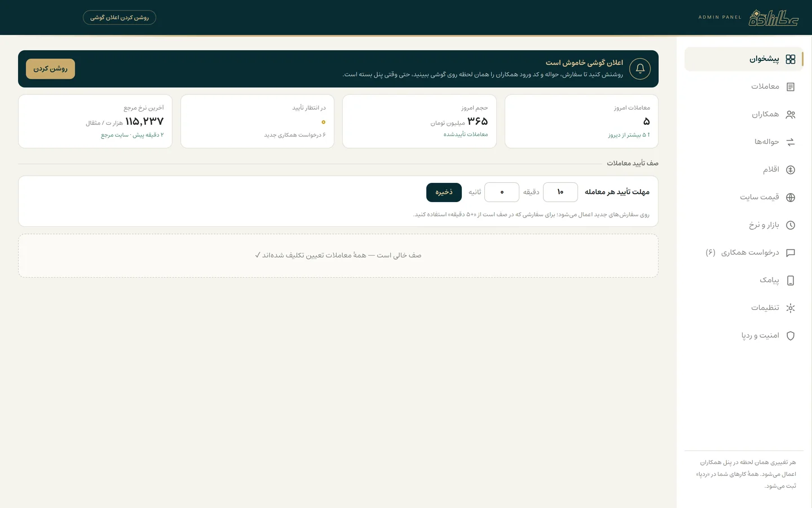Open قیمت سایت in the sidebar
The width and height of the screenshot is (812, 508).
(x=744, y=198)
